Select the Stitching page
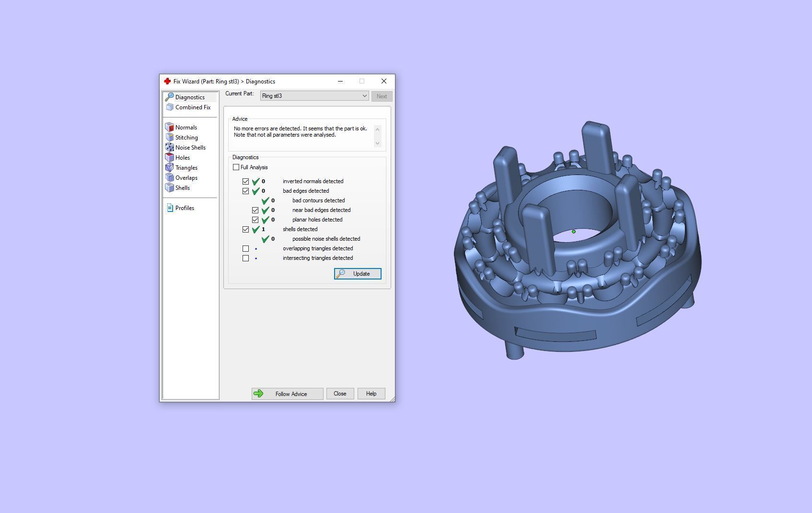The height and width of the screenshot is (513, 812). pyautogui.click(x=186, y=137)
